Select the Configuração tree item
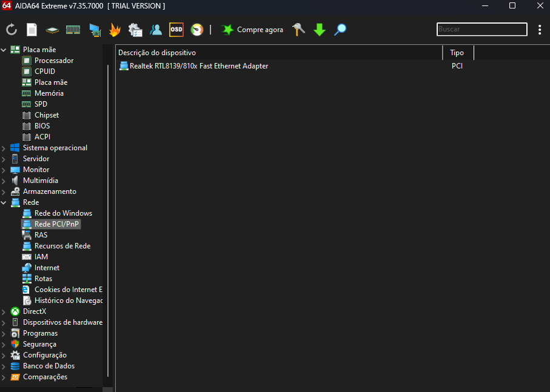The image size is (550, 392). pos(45,355)
